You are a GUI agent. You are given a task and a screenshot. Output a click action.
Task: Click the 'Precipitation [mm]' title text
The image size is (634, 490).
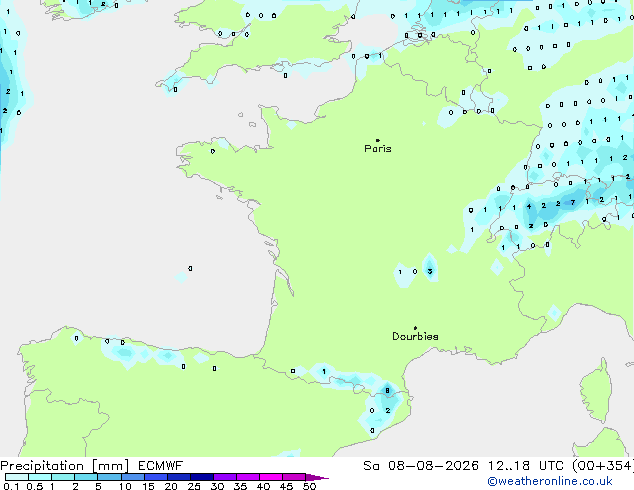65,466
